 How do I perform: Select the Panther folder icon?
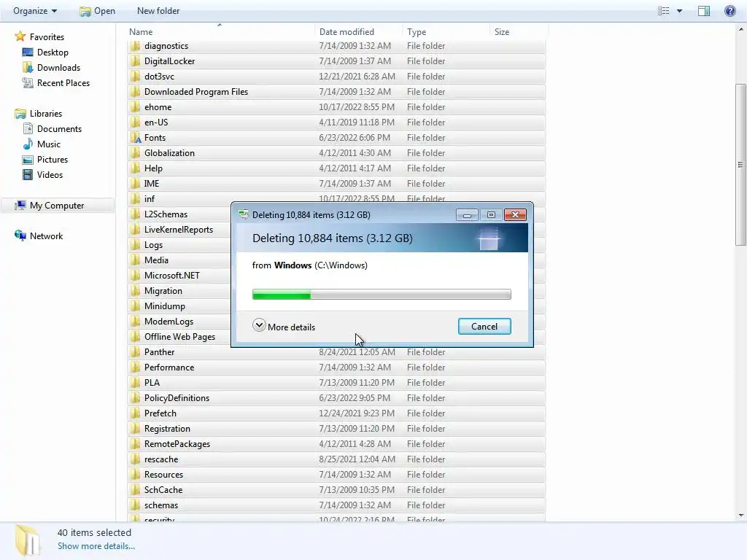[x=135, y=352]
